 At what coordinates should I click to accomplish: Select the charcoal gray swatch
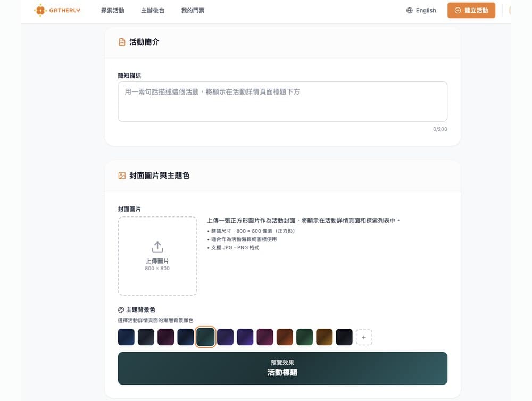coord(146,337)
